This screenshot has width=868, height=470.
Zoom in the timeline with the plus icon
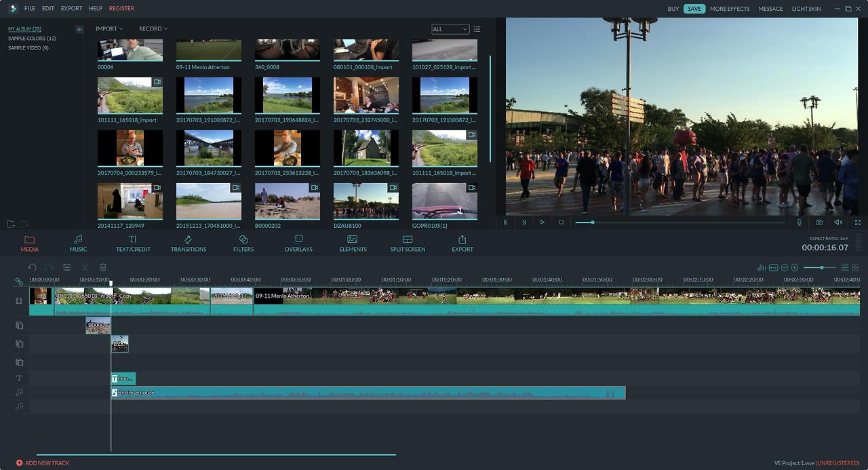[x=795, y=268]
